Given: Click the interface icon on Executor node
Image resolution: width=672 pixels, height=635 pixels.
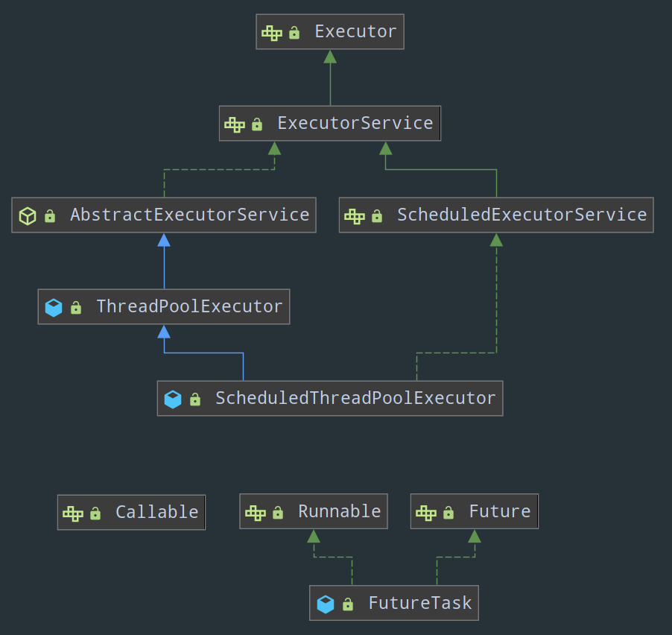Looking at the screenshot, I should click(x=272, y=33).
